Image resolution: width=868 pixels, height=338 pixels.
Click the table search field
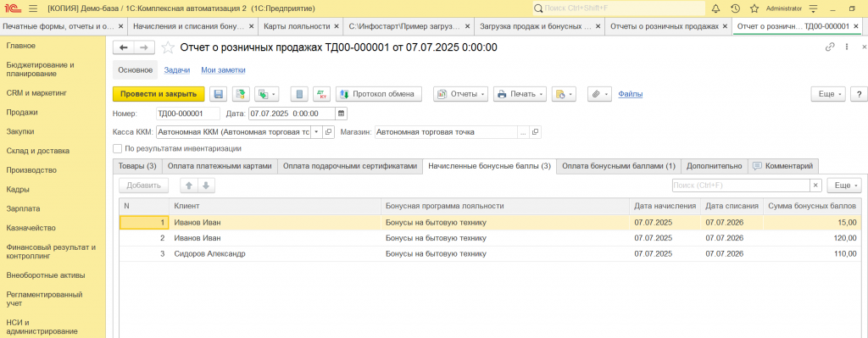coord(741,186)
